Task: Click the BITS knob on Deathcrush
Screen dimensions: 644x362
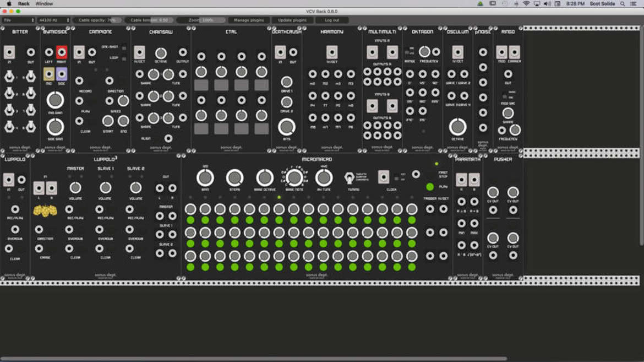Action: (x=287, y=127)
